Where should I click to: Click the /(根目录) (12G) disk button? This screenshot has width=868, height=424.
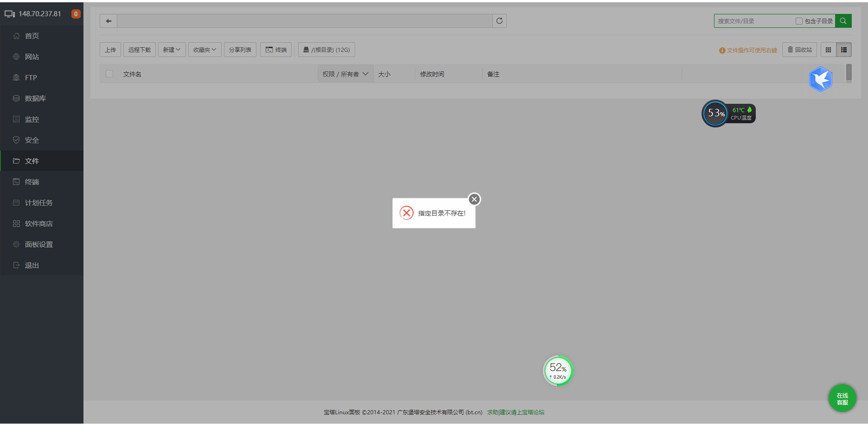pyautogui.click(x=326, y=50)
